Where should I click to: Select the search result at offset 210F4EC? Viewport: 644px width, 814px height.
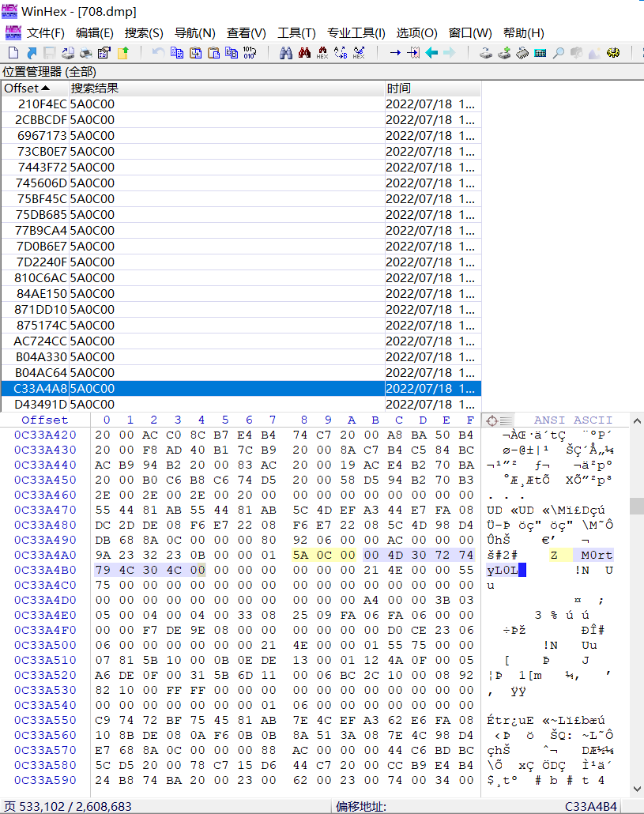point(158,104)
